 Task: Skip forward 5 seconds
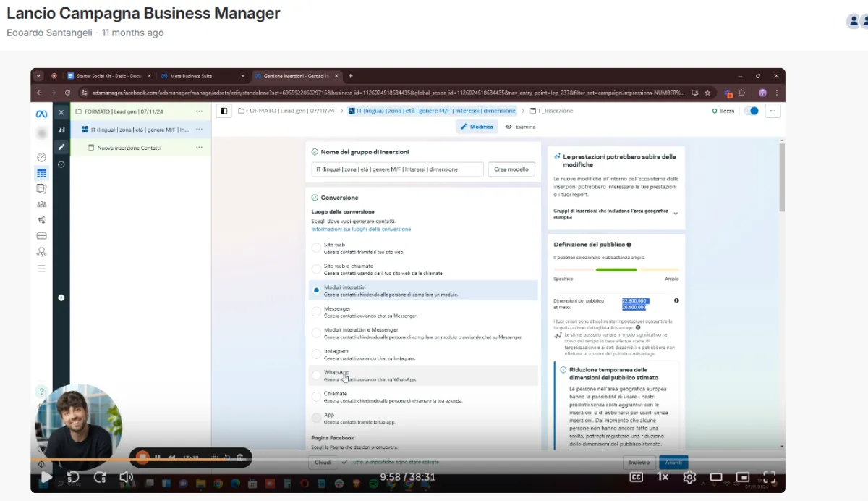[100, 477]
